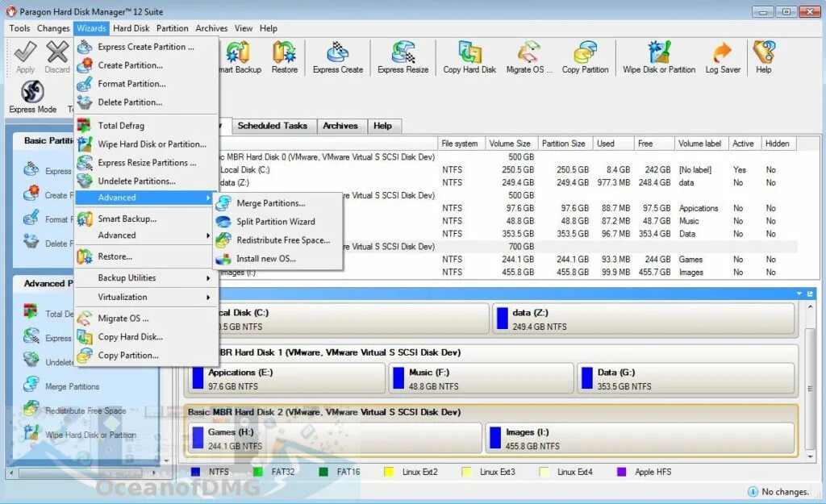
Task: Click the Help toolbar icon
Action: pyautogui.click(x=764, y=52)
